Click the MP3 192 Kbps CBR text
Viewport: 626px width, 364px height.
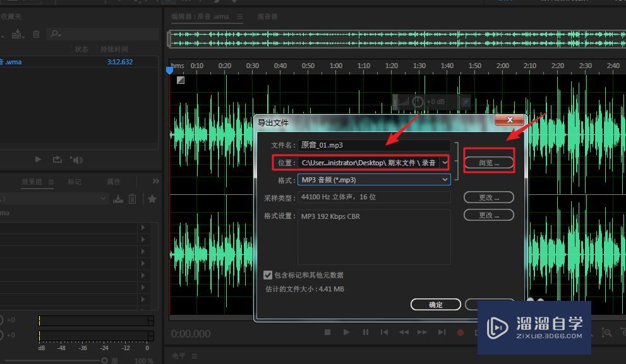point(330,216)
